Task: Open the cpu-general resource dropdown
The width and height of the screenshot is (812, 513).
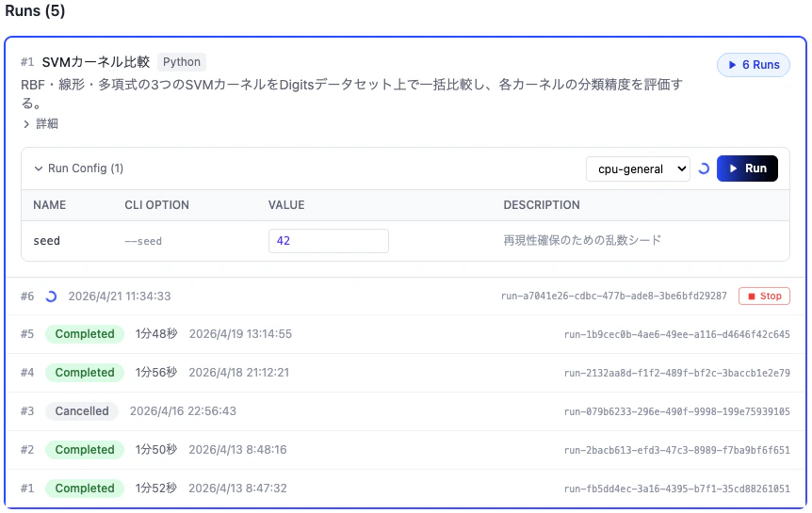Action: tap(638, 168)
